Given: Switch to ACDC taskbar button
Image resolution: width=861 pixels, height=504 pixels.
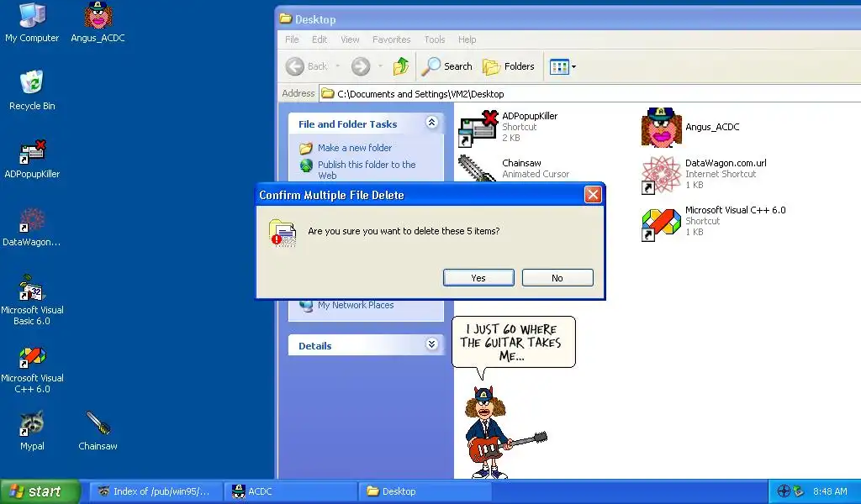Looking at the screenshot, I should [290, 491].
